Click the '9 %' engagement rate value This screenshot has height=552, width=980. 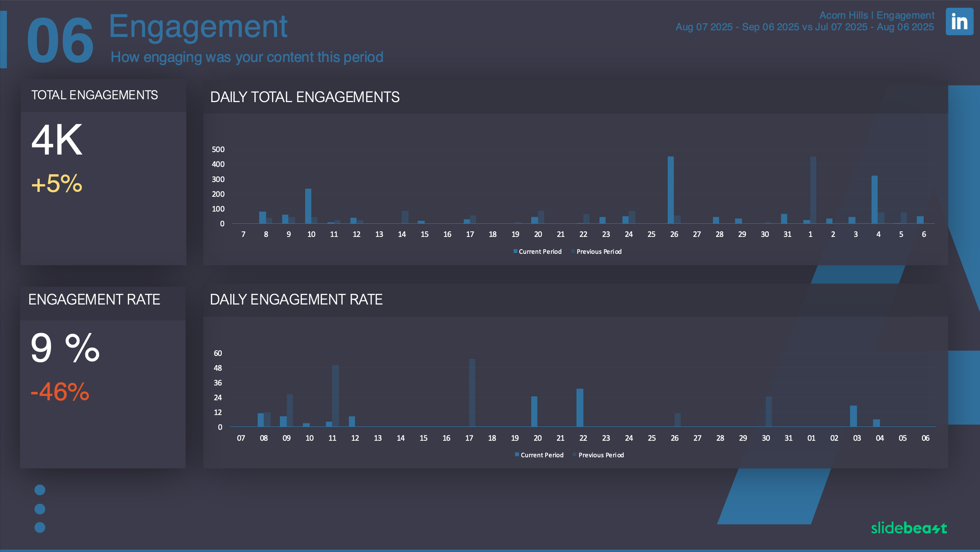click(x=65, y=347)
